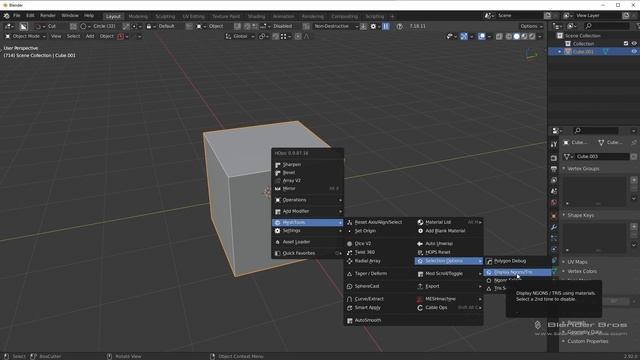Add a new workspace with plus icon
This screenshot has height=360, width=640.
[x=392, y=16]
